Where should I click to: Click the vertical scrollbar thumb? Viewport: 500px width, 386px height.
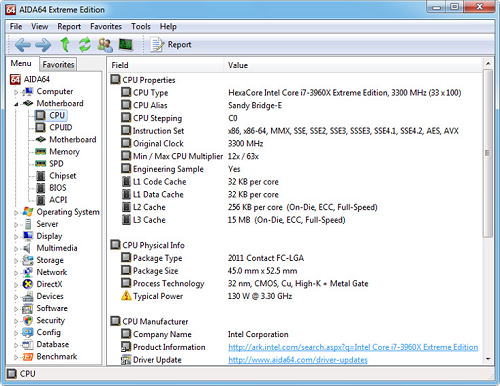pyautogui.click(x=488, y=153)
